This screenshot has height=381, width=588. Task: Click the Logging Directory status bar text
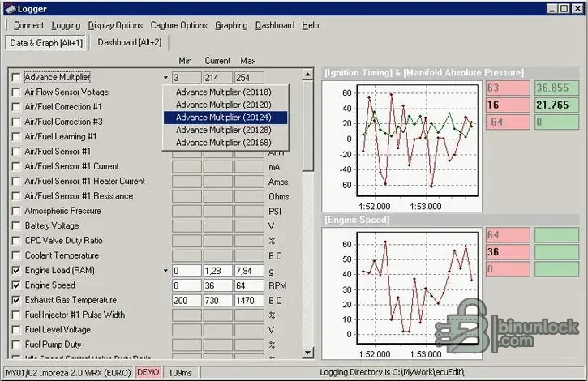coord(393,372)
